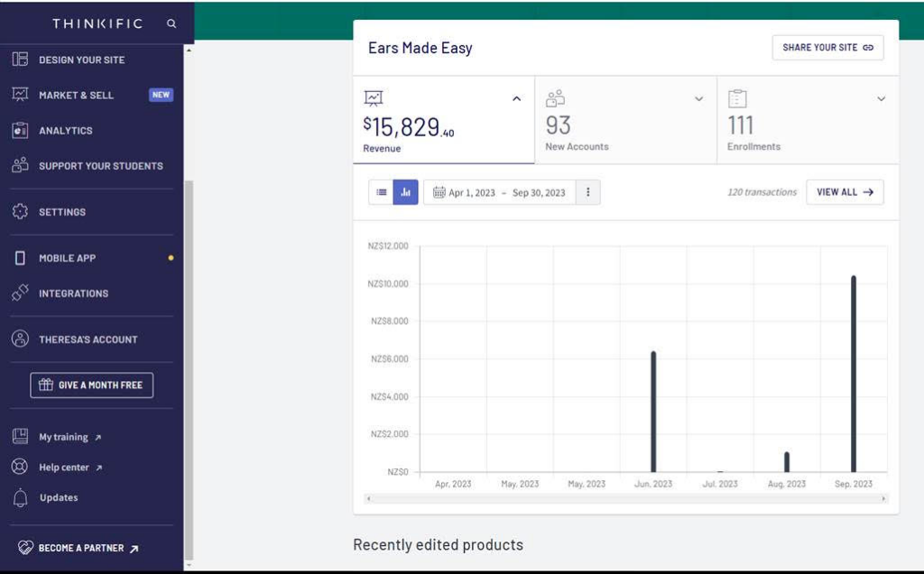Click the Mobile App phone icon
Screen dimensions: 924x574
coord(20,257)
